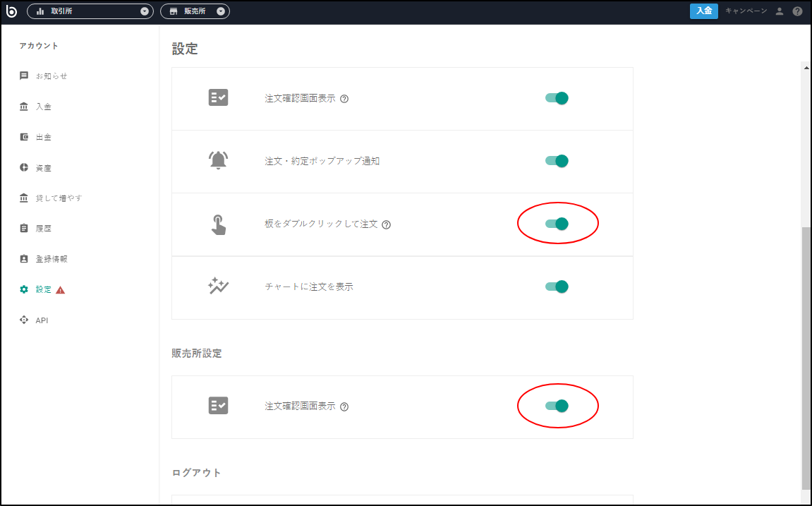Screen dimensions: 812x506
Task: Click the pie chart icon next to 資産
Action: [x=24, y=167]
